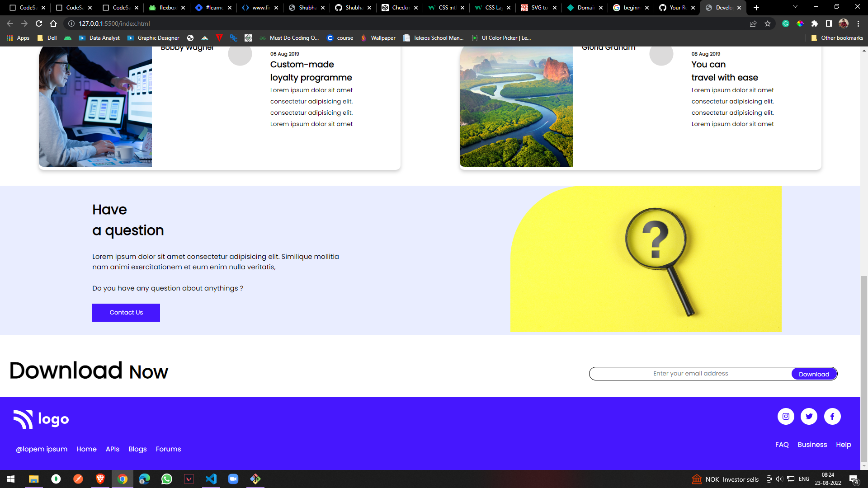Select the Forums menu item in footer
This screenshot has height=488, width=868.
coord(168,449)
